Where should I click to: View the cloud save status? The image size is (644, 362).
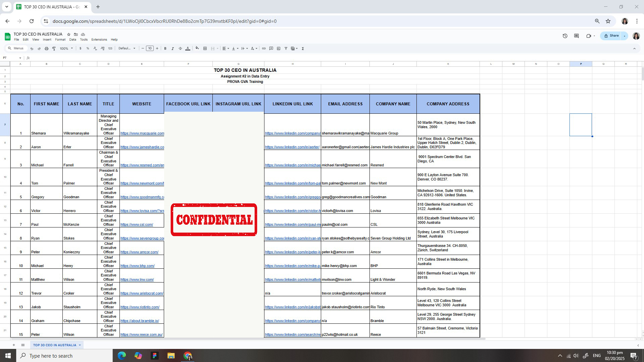[x=83, y=34]
